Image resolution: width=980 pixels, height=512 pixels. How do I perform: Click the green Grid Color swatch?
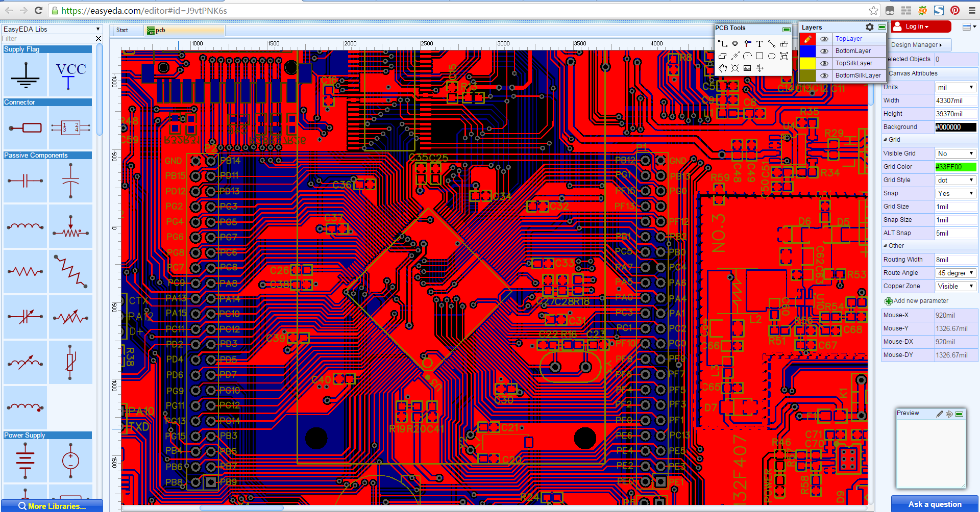point(955,167)
